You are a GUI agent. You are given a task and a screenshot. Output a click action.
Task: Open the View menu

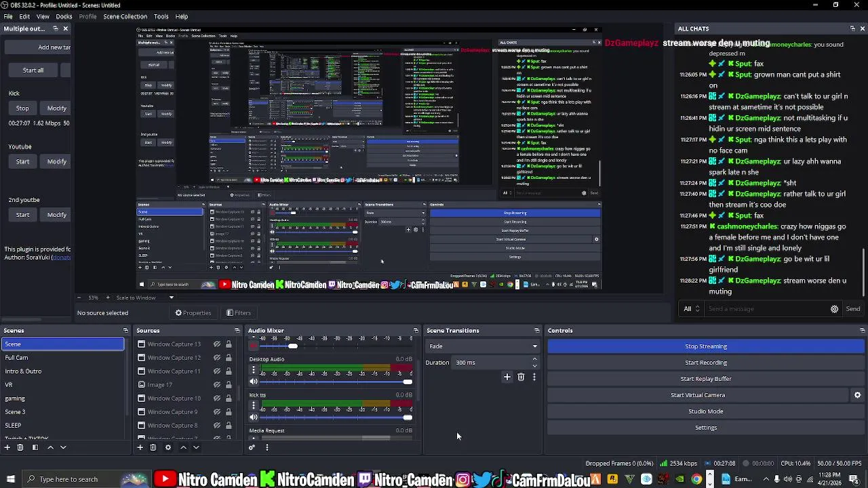pyautogui.click(x=43, y=16)
